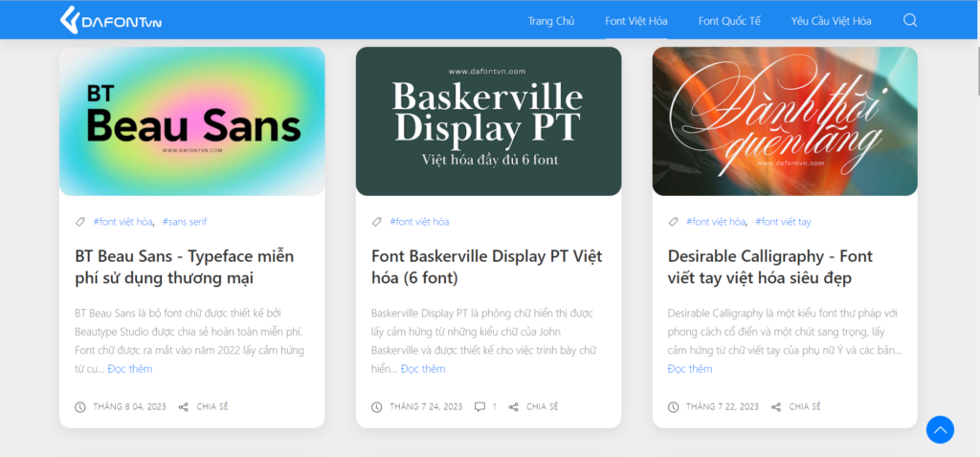Click tag icon on Desirable Calligraphy card
This screenshot has width=980, height=457.
[673, 222]
